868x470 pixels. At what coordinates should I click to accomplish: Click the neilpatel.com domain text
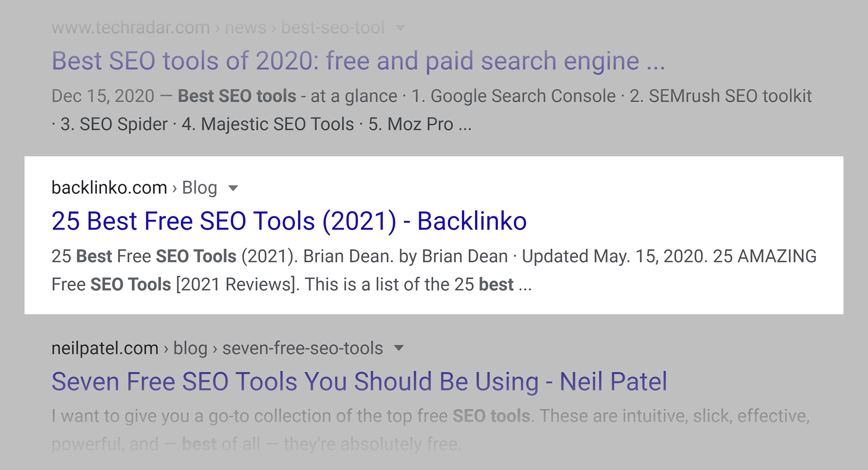pyautogui.click(x=105, y=348)
